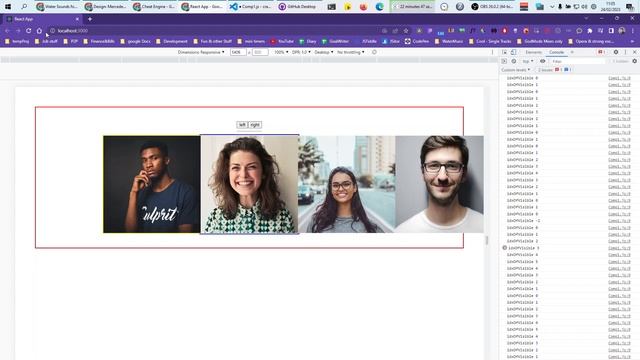
Task: Open the first source link in the console log
Action: point(619,78)
